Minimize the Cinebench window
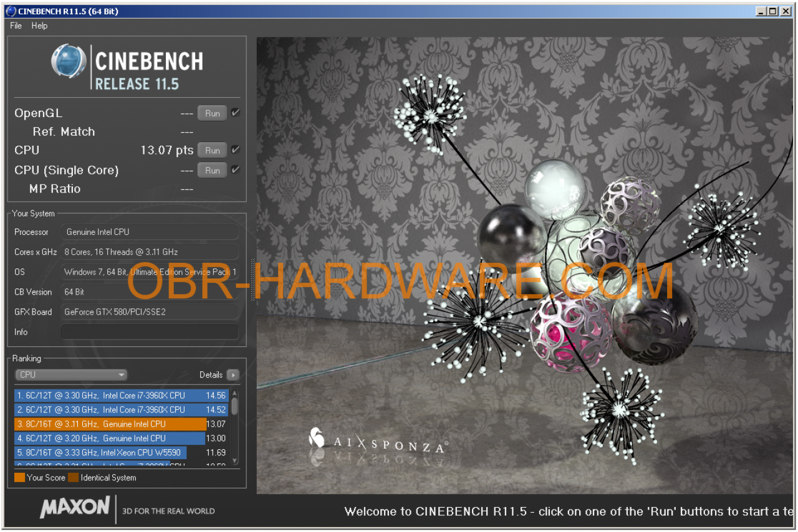 761,11
